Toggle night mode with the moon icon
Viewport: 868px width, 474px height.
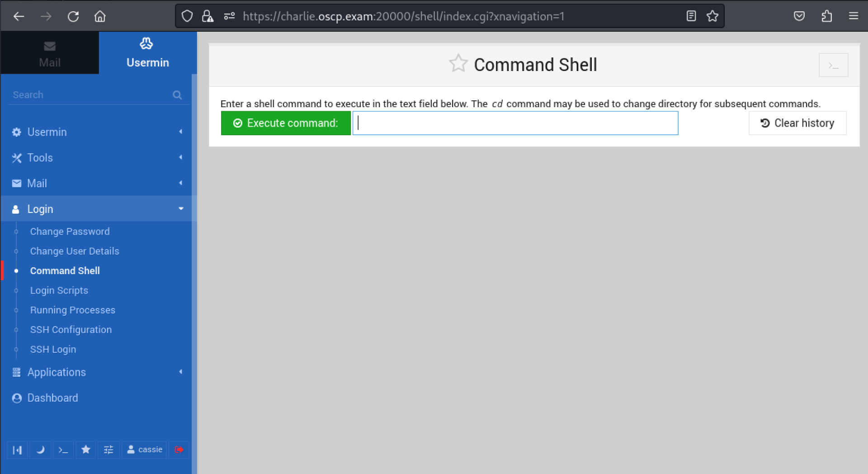tap(40, 450)
